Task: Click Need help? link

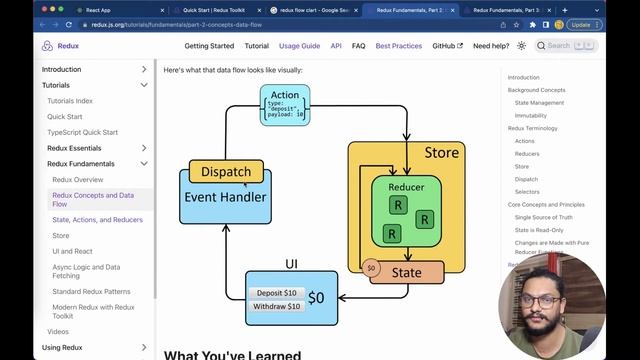Action: pos(491,46)
